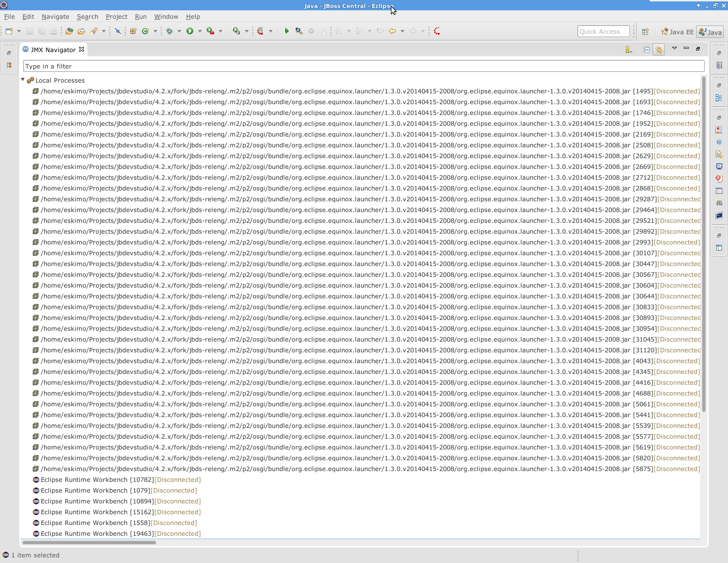
Task: Toggle Link with Editor button
Action: [659, 49]
